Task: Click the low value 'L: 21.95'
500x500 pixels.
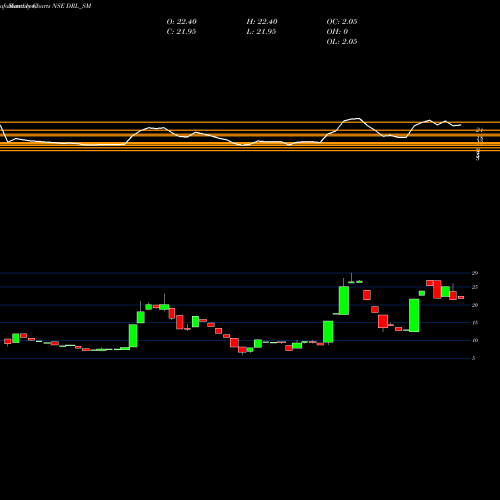Action: (x=261, y=32)
